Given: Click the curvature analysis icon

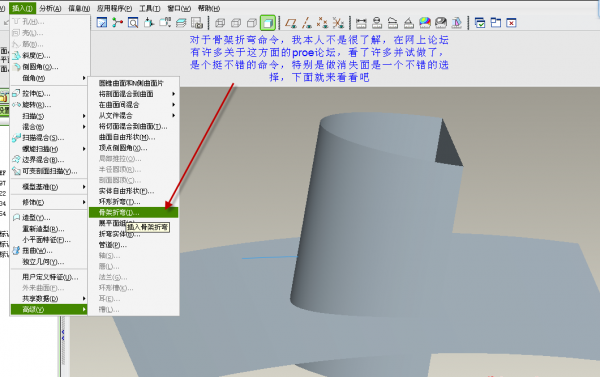Looking at the screenshot, I should click(x=393, y=23).
